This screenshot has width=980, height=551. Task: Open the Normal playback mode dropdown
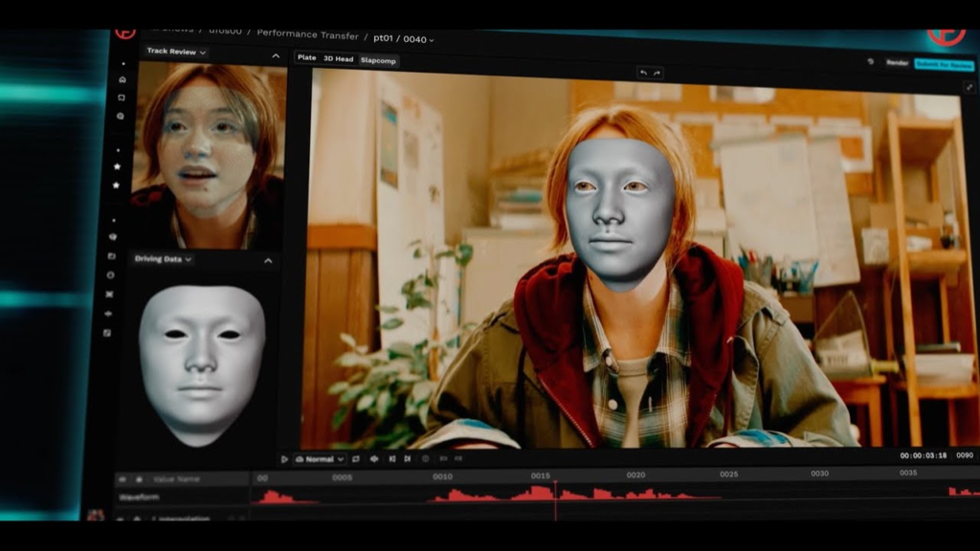point(320,459)
